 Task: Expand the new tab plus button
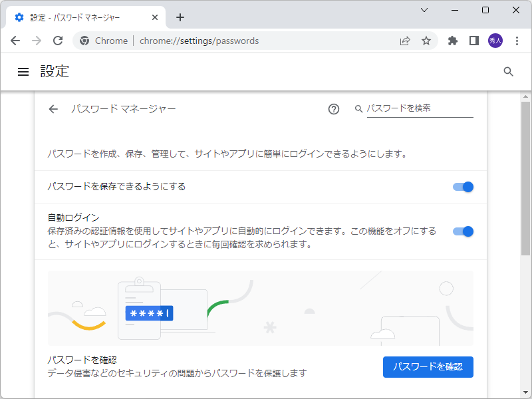tap(180, 17)
